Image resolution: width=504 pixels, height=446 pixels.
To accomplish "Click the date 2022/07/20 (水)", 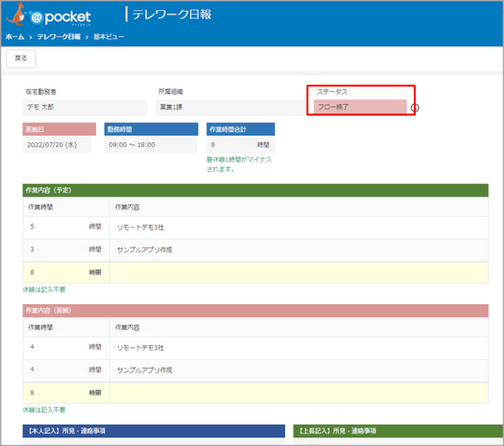I will (x=57, y=145).
